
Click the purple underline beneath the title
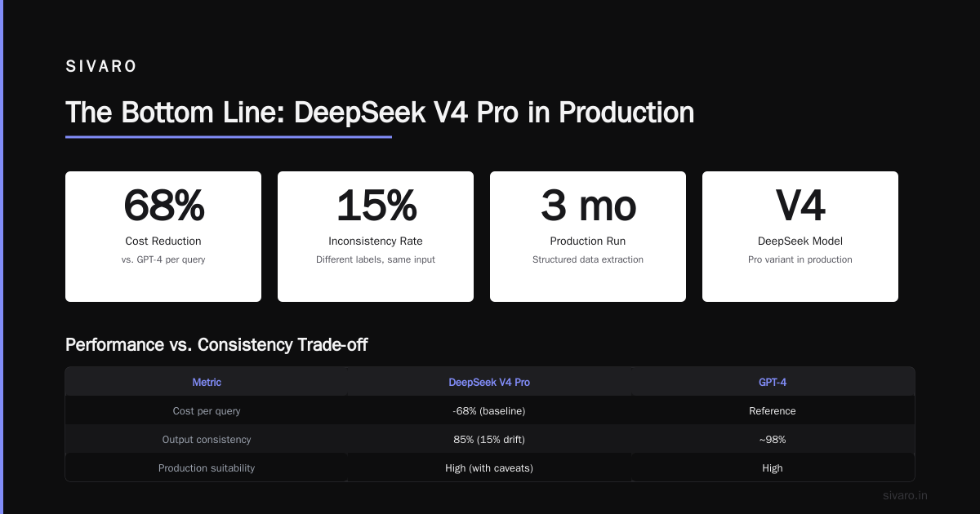click(229, 137)
